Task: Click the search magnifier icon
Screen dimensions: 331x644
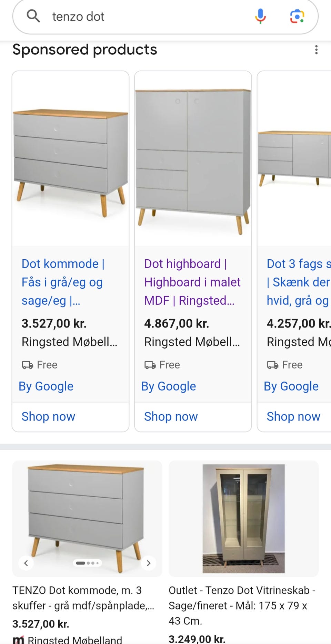Action: tap(33, 16)
